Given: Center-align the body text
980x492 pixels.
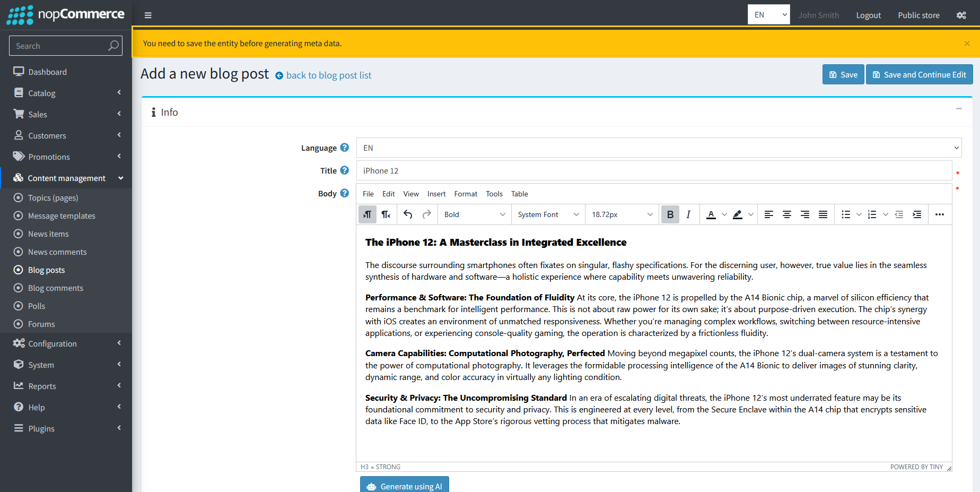Looking at the screenshot, I should 787,214.
